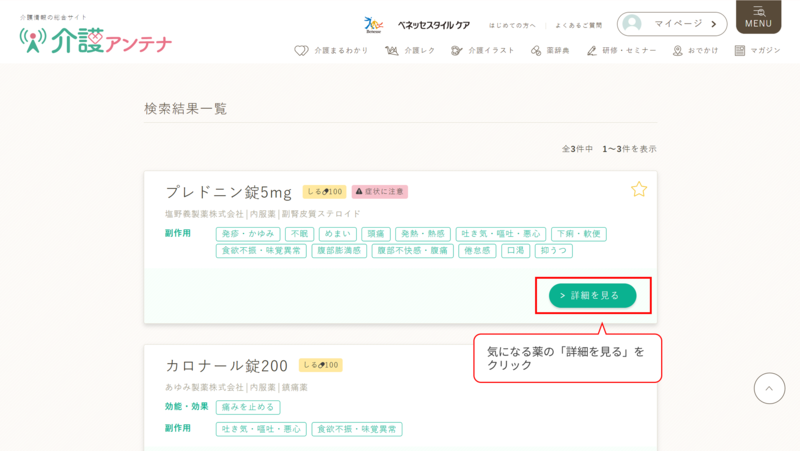Image resolution: width=800 pixels, height=451 pixels.
Task: Click the 検索結果一覧 heading
Action: [x=186, y=109]
